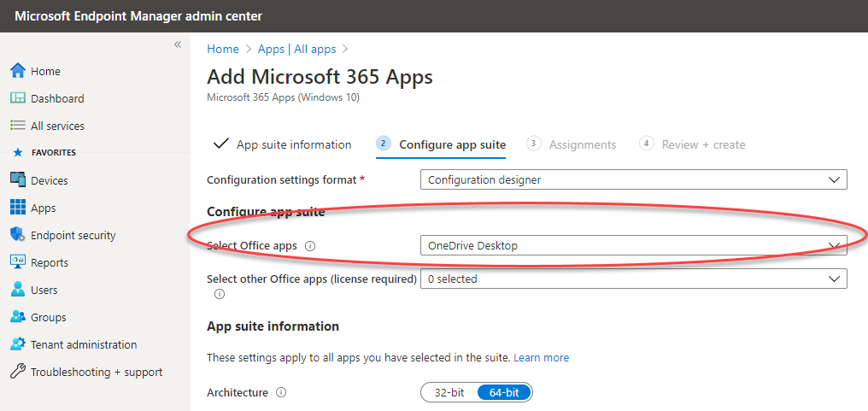868x411 pixels.
Task: Click info icon under Select other Office apps
Action: pos(220,294)
